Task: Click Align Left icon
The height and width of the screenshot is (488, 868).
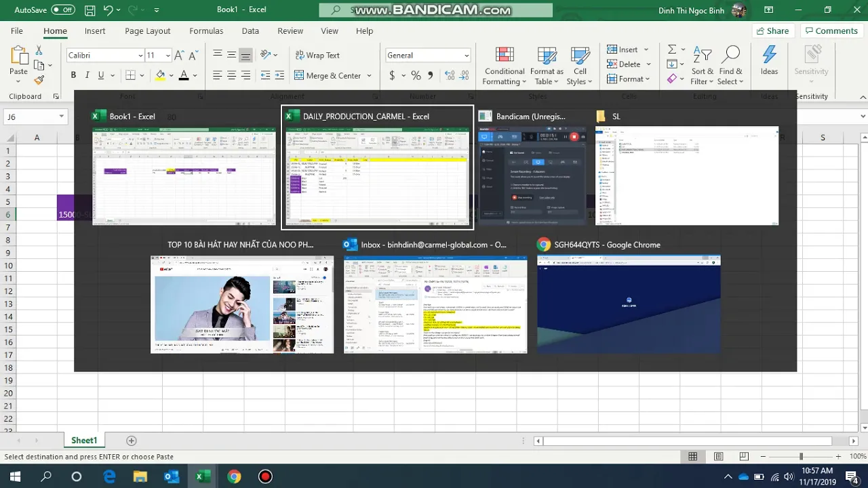Action: pyautogui.click(x=218, y=75)
